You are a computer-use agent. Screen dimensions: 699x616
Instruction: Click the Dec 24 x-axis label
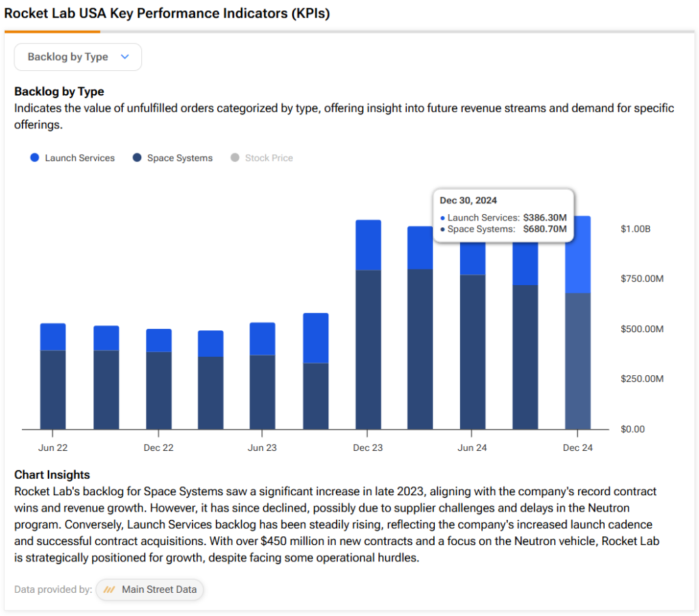[577, 448]
